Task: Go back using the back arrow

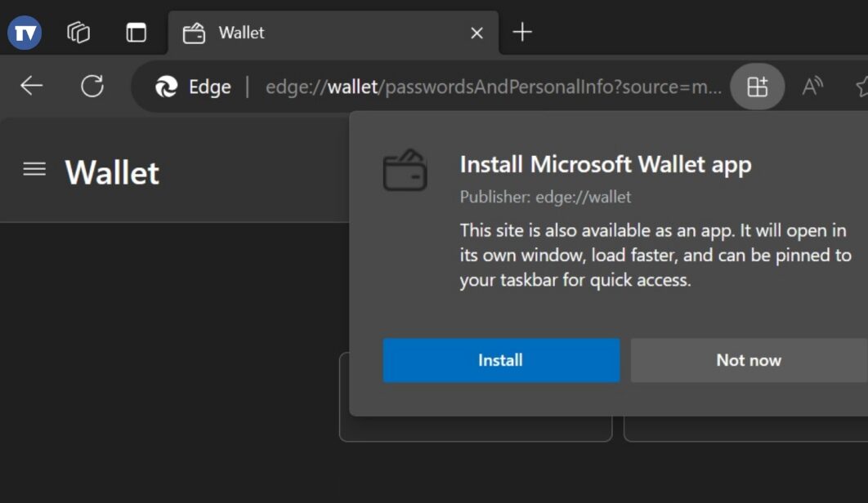Action: tap(32, 86)
